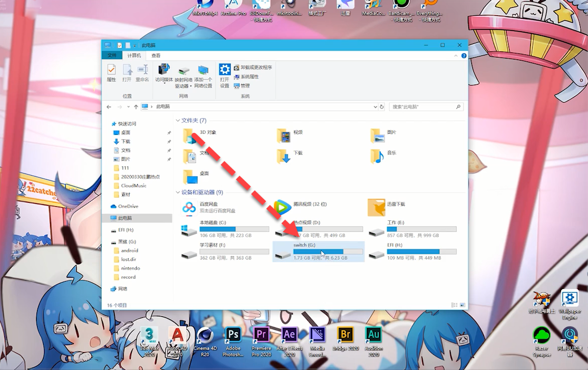Viewport: 588px width, 370px height.
Task: Select 此电脑 in navigation pane
Action: point(137,218)
